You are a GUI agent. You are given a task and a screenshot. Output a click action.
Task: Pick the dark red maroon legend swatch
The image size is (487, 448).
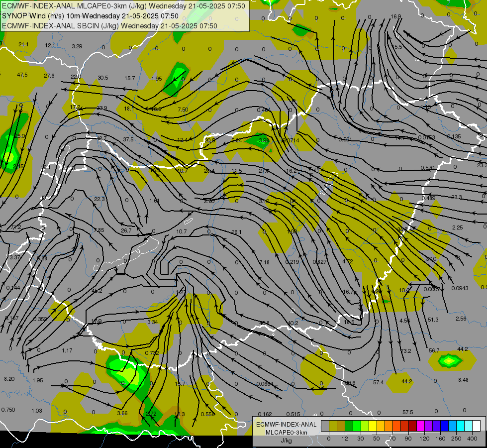pos(412,426)
